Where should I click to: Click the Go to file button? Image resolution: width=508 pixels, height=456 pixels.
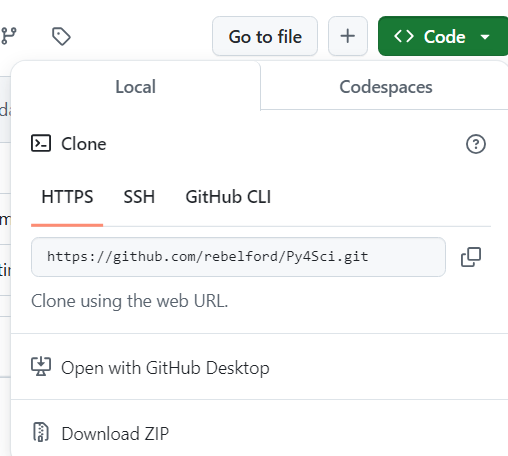265,36
